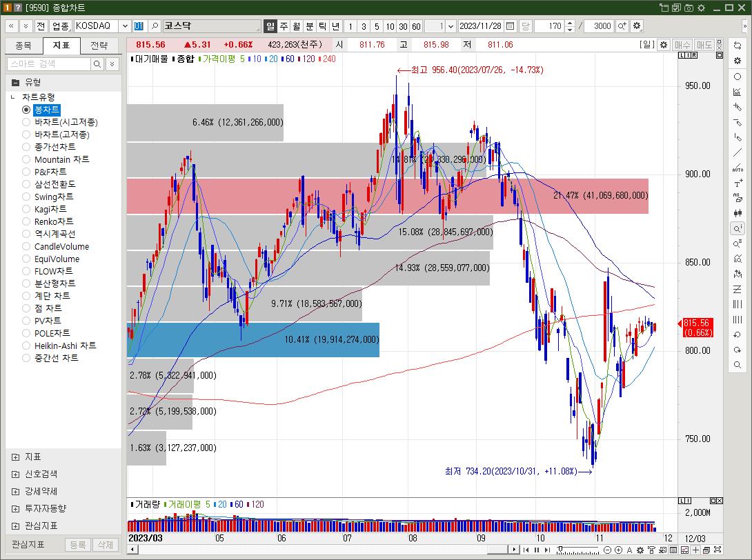Click the horizontal scrollbar right arrow
This screenshot has width=752, height=560.
click(515, 550)
